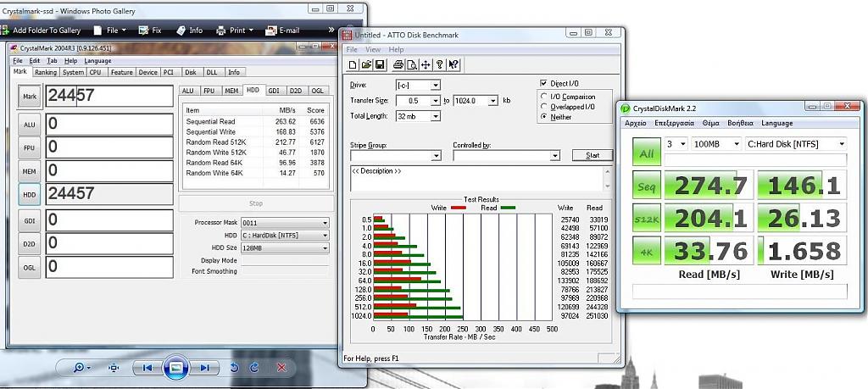Image resolution: width=868 pixels, height=389 pixels.
Task: Click the green 512K button in CrystalDiskMark
Action: tap(647, 219)
